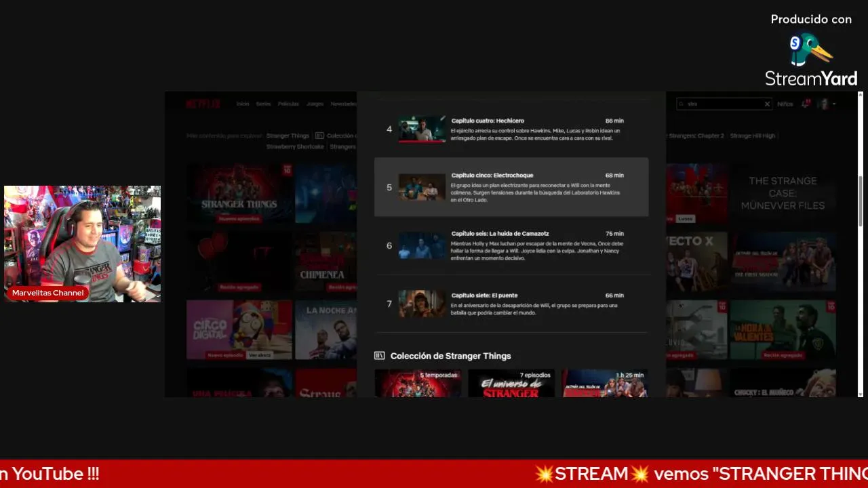
Task: Click the Netflix logo in the header
Action: point(203,104)
